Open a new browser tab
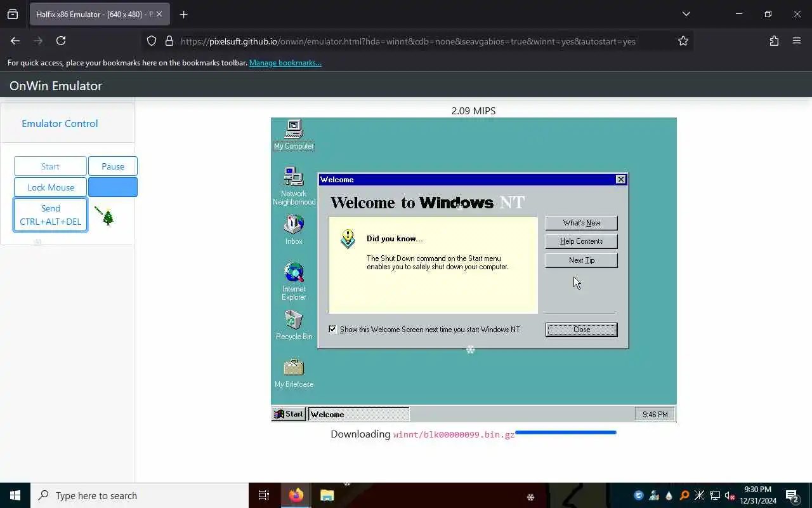This screenshot has height=508, width=812. click(183, 14)
